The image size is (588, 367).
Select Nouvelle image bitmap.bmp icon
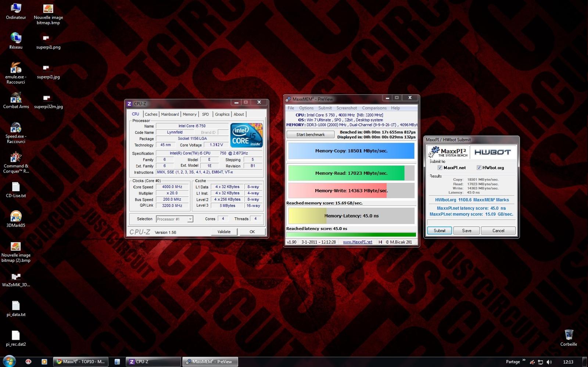(48, 8)
